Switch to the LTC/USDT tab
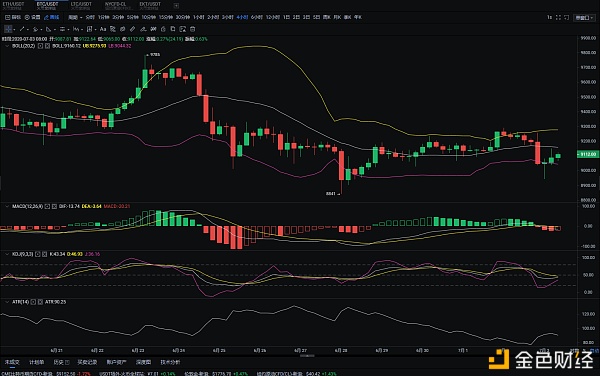This screenshot has height=376, width=600. (81, 5)
